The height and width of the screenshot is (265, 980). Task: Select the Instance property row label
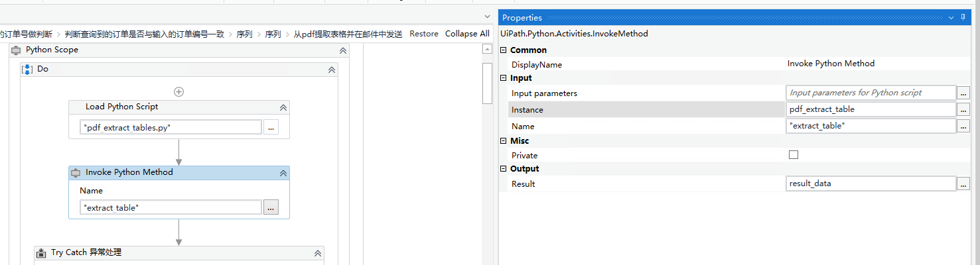(x=527, y=110)
